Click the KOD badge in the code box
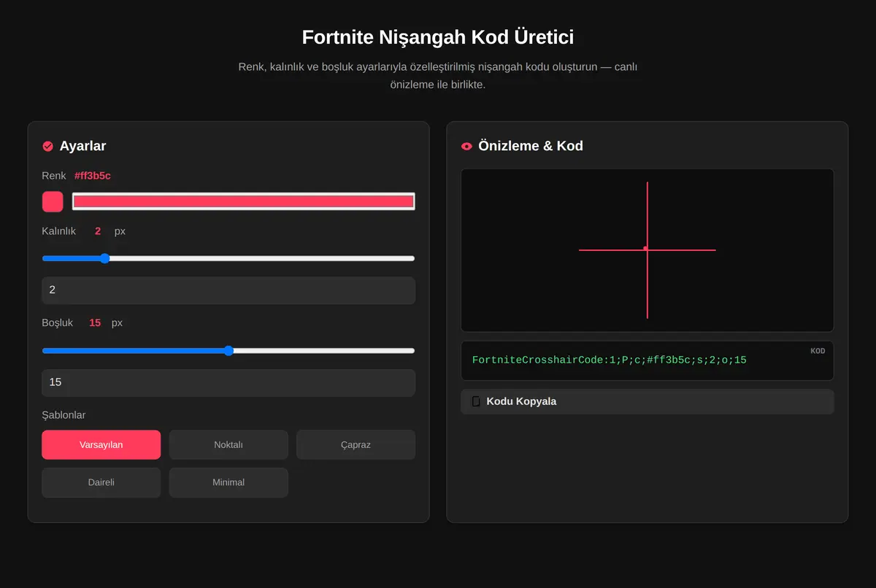 point(818,351)
